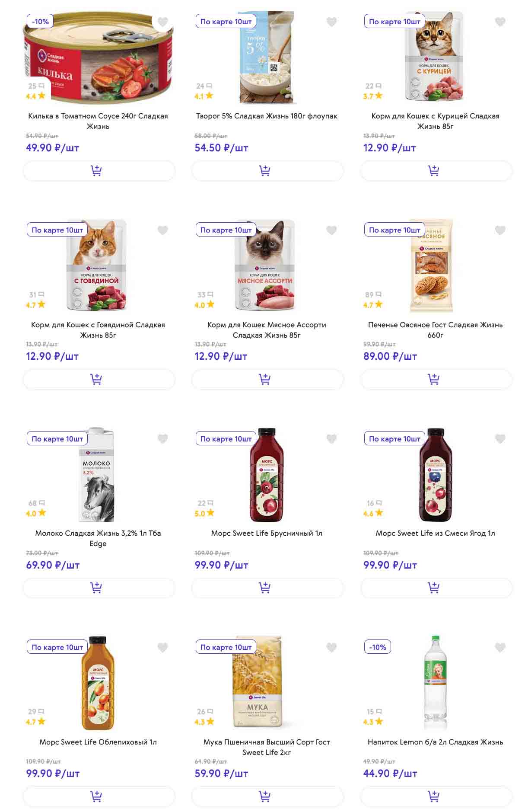Image resolution: width=528 pixels, height=812 pixels.
Task: Mark Морс Облепиховый as favorite
Action: 163,648
